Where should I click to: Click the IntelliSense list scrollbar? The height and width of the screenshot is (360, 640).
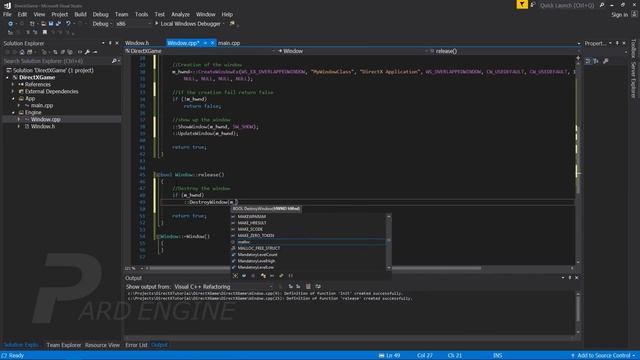[389, 242]
